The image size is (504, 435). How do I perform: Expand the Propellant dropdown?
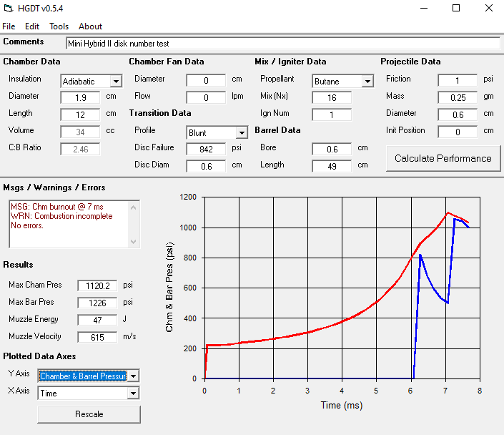pyautogui.click(x=367, y=82)
